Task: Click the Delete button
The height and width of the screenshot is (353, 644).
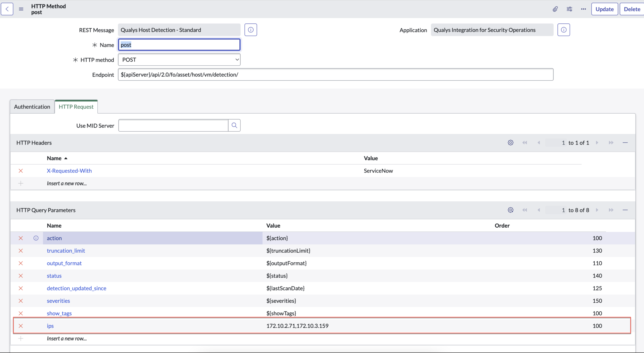Action: (x=632, y=9)
